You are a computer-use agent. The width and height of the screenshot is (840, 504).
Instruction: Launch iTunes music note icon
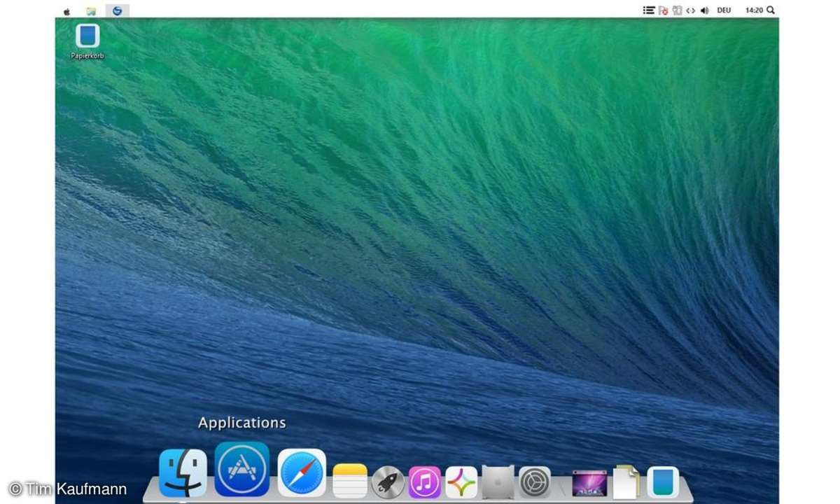[424, 482]
